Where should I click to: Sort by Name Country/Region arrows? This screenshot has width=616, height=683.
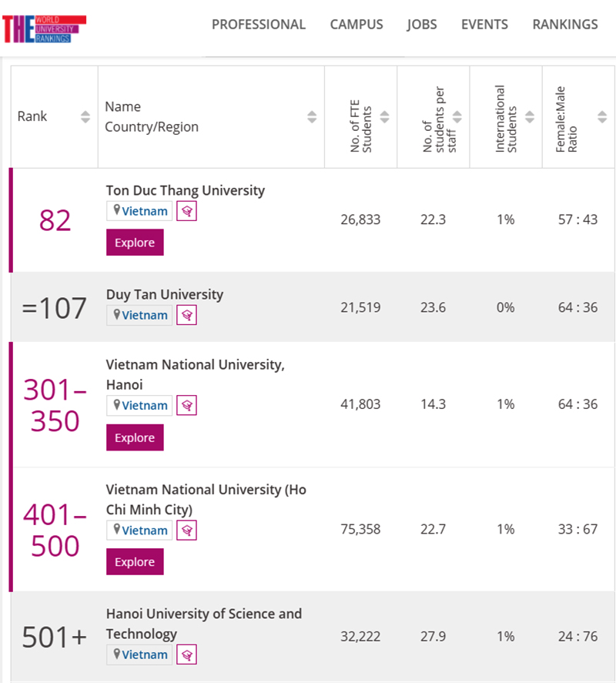(x=312, y=117)
